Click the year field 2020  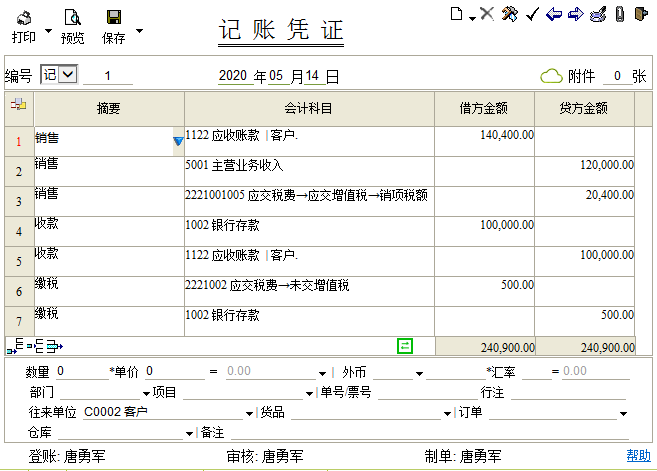(233, 76)
